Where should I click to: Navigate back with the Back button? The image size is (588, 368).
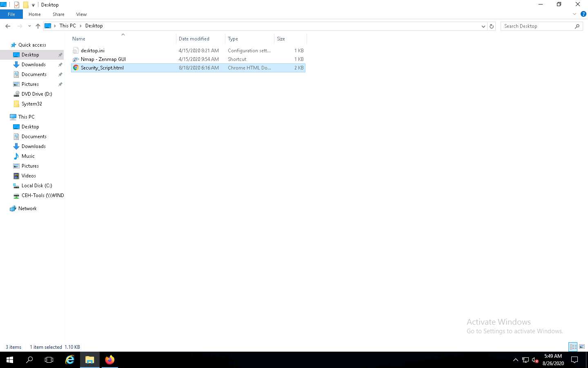tap(8, 26)
